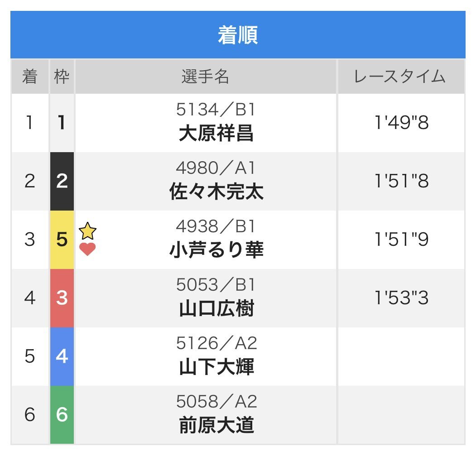Open racer 大原祥昌 profile
Viewport: 476px width, 456px height.
pyautogui.click(x=216, y=133)
